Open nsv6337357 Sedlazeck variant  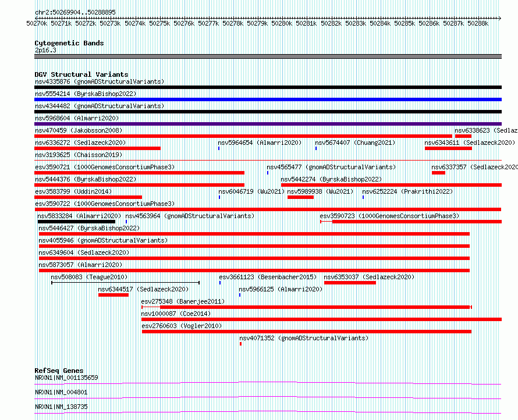(x=474, y=167)
